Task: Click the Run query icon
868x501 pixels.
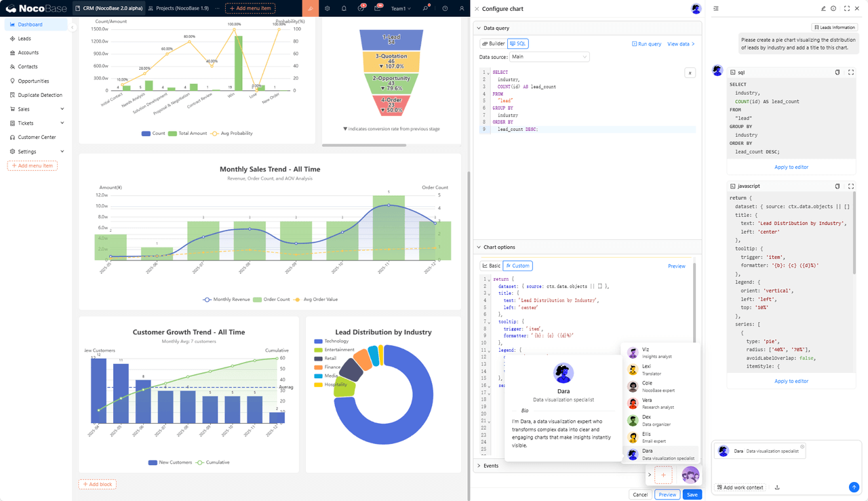Action: point(634,43)
